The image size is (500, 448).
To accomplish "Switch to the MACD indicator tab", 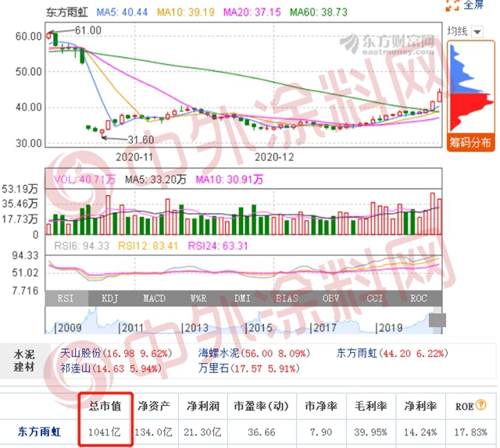I will [154, 299].
